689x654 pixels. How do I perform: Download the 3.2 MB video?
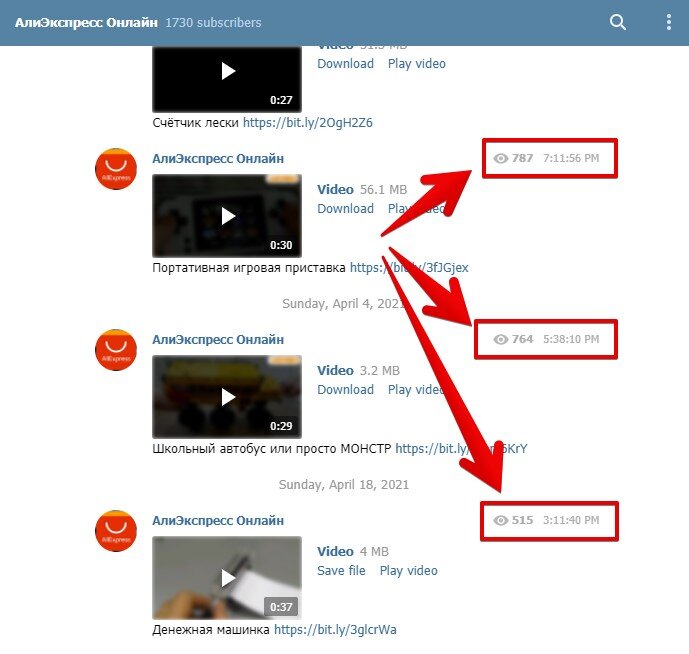click(x=345, y=390)
